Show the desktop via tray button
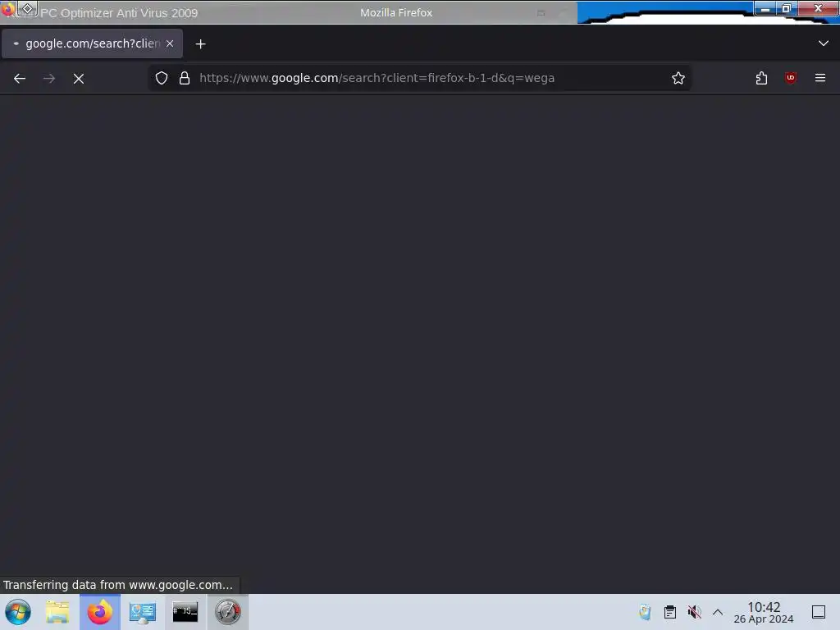Viewport: 840px width, 630px height. click(x=819, y=612)
